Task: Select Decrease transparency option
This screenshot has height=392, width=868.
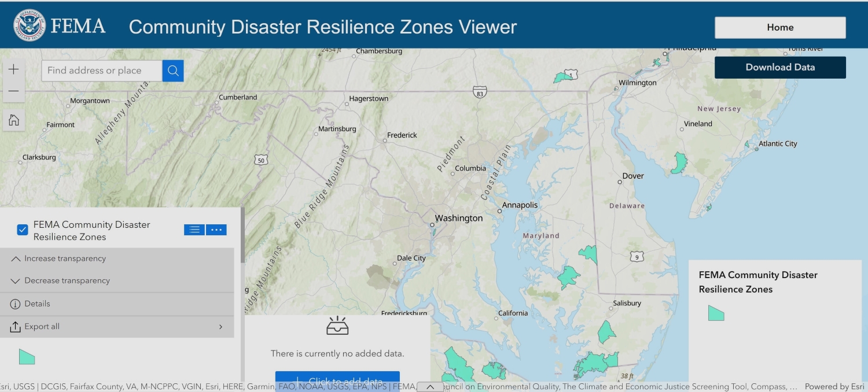Action: [67, 280]
